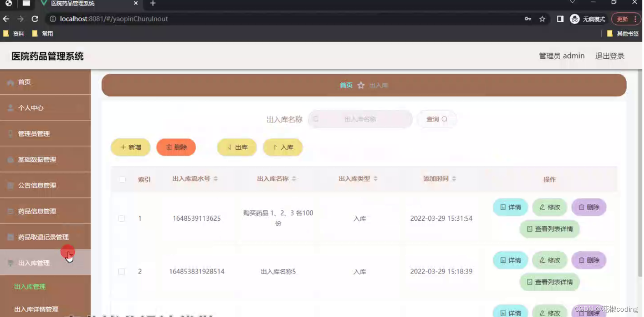Click 查看列表详情 for row 出入库名称5
The height and width of the screenshot is (317, 644).
tap(550, 282)
